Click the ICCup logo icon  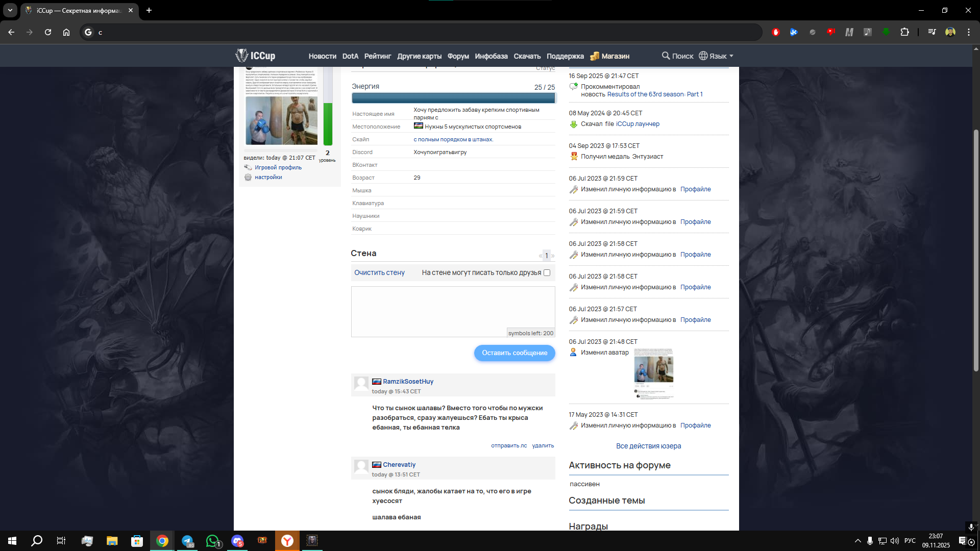coord(241,55)
